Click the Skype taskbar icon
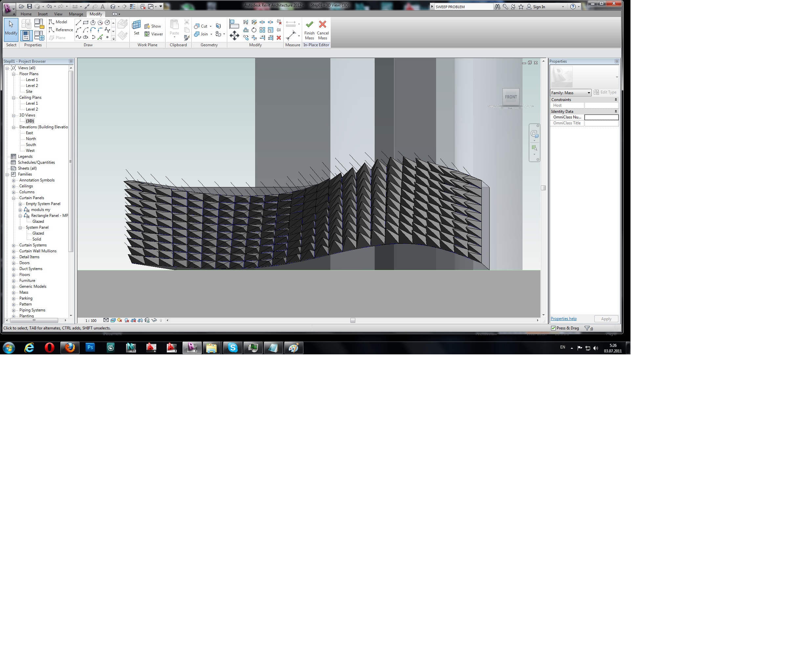The image size is (796, 672). click(232, 347)
